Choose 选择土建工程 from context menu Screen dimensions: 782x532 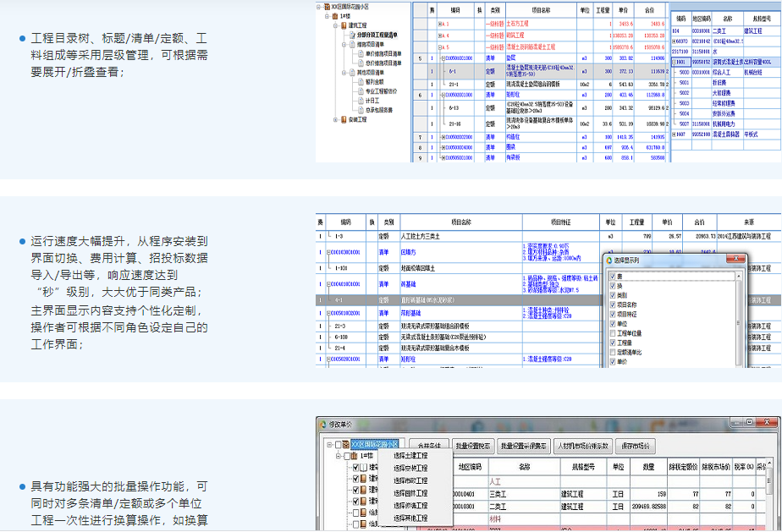coord(410,456)
